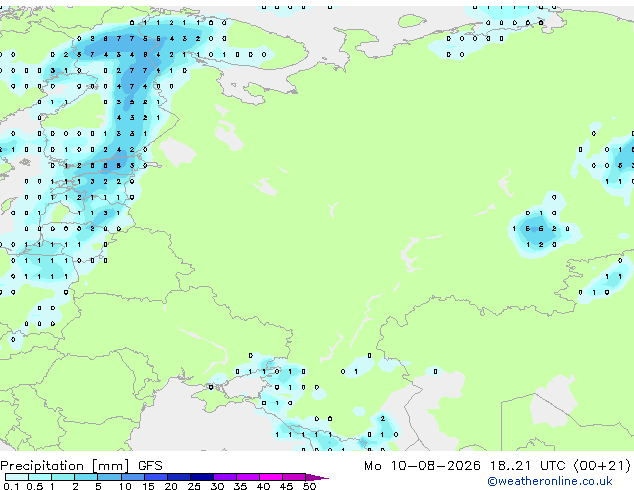Viewport: 634px width, 490px height.
Task: Click the '45' legend label
Action: tap(286, 486)
